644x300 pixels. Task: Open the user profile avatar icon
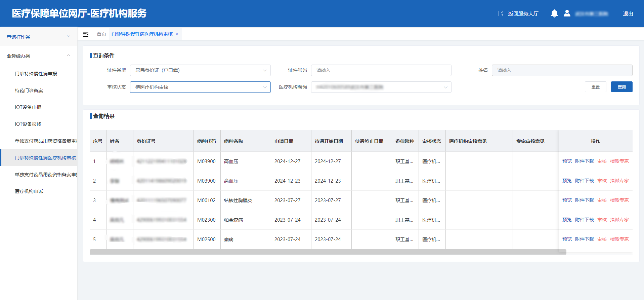point(567,13)
